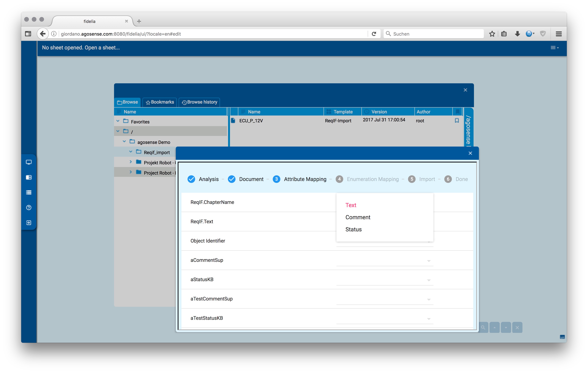Viewport: 588px width, 373px height.
Task: Choose Status from the dropdown list
Action: click(x=353, y=229)
